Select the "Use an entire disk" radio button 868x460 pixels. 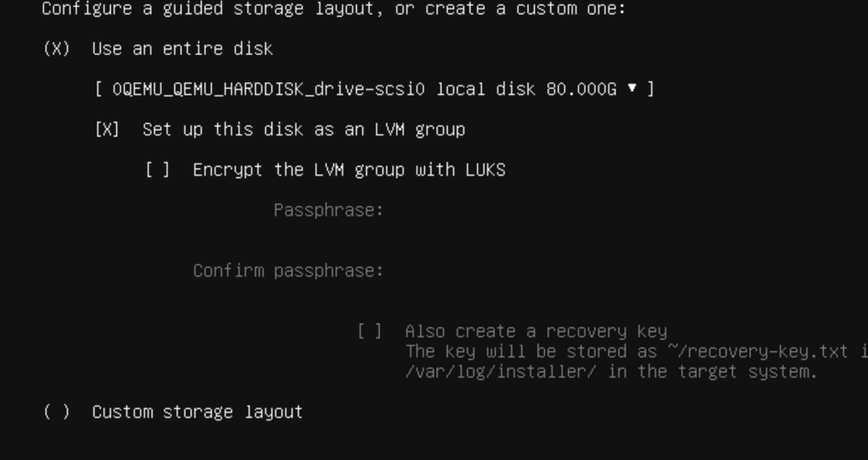click(57, 49)
